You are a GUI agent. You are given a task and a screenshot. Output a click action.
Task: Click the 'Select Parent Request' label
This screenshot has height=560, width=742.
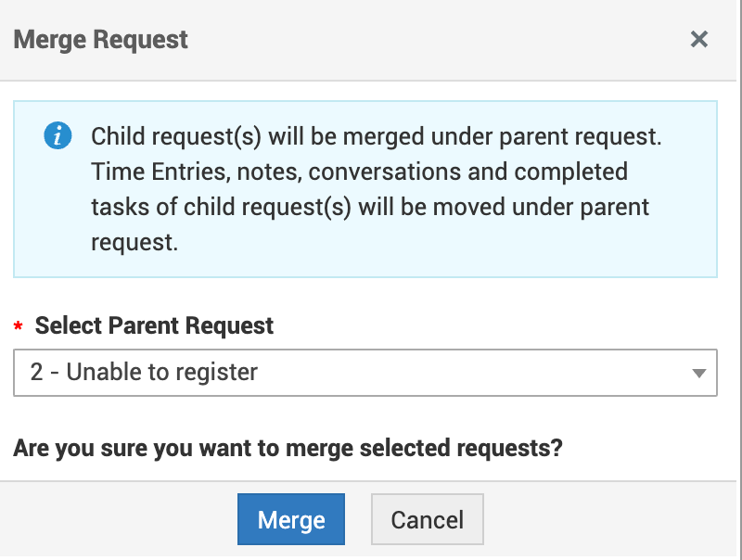click(154, 326)
